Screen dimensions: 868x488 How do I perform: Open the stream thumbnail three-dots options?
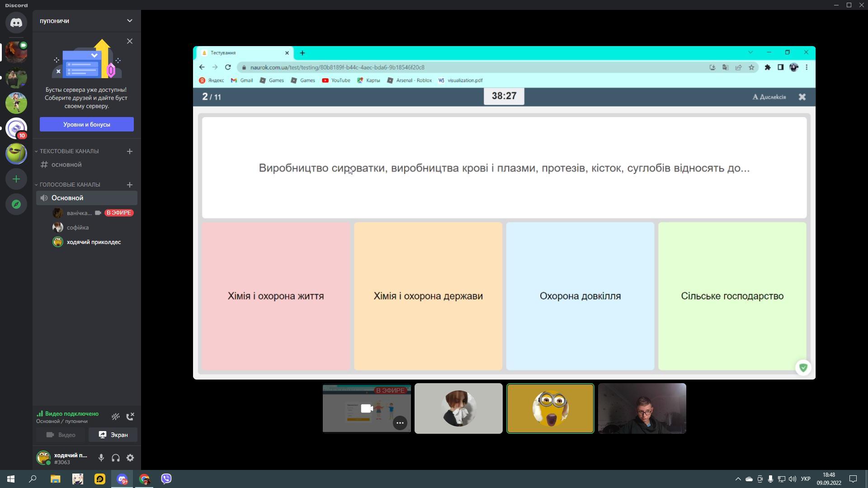click(400, 423)
